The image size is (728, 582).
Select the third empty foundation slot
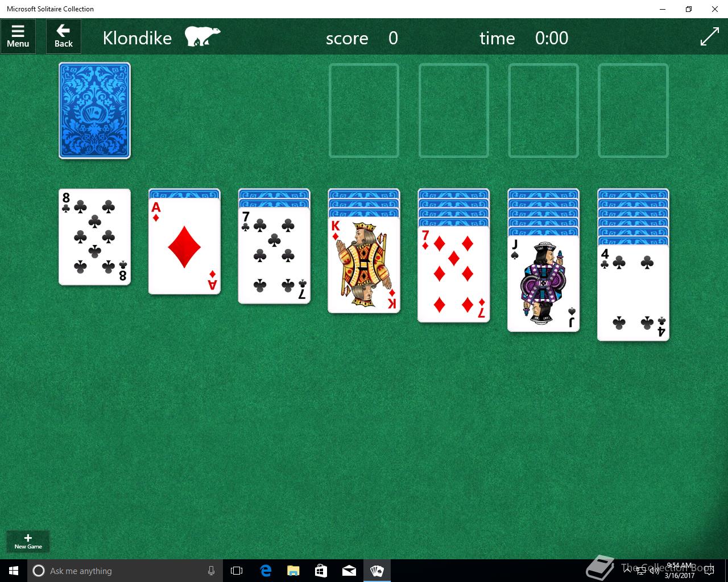pyautogui.click(x=544, y=110)
